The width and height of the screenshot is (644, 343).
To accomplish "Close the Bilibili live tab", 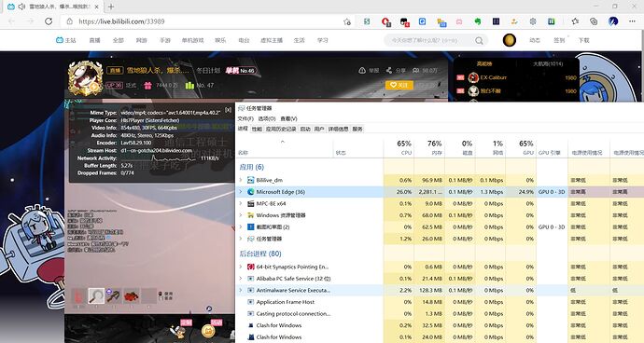I will [96, 7].
